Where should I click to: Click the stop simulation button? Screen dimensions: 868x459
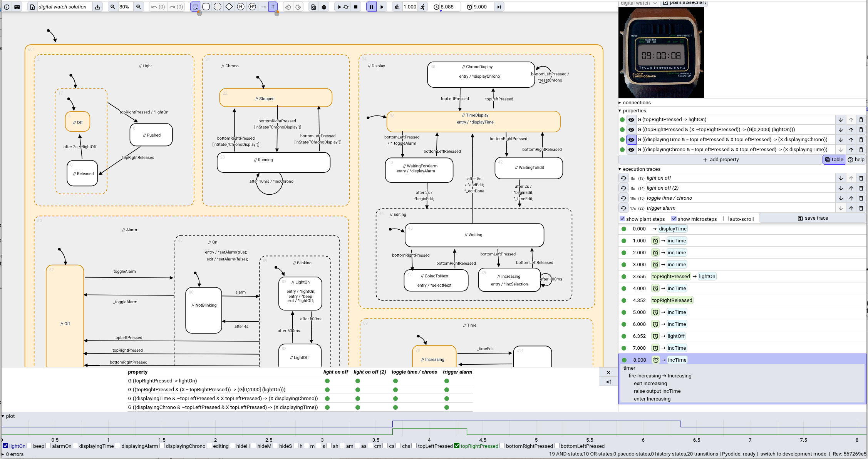tap(356, 7)
